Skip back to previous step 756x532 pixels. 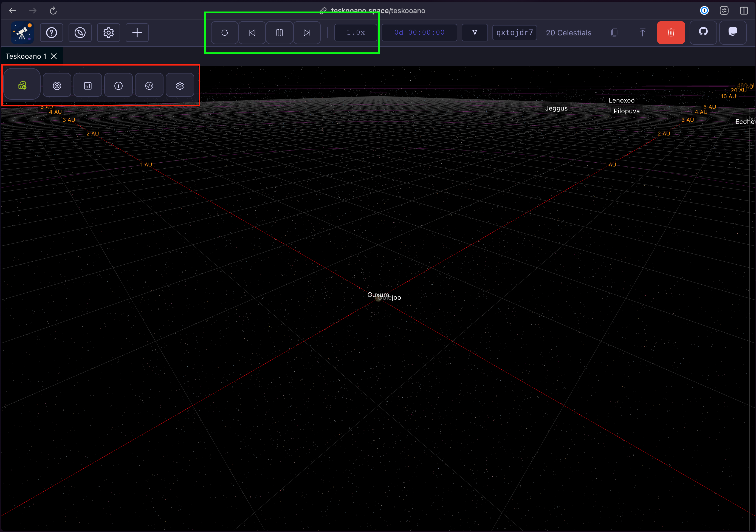(252, 33)
